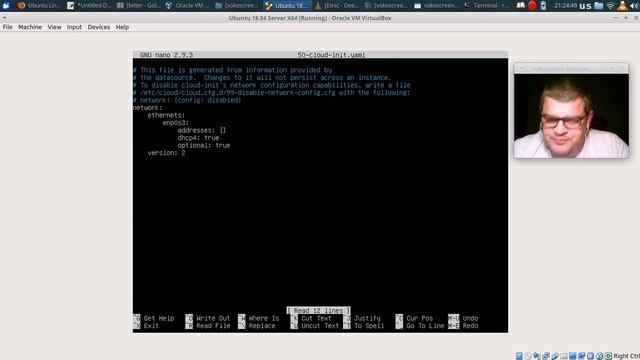The image size is (640, 360).
Task: Click the red recording tray indicator
Action: pos(532,5)
